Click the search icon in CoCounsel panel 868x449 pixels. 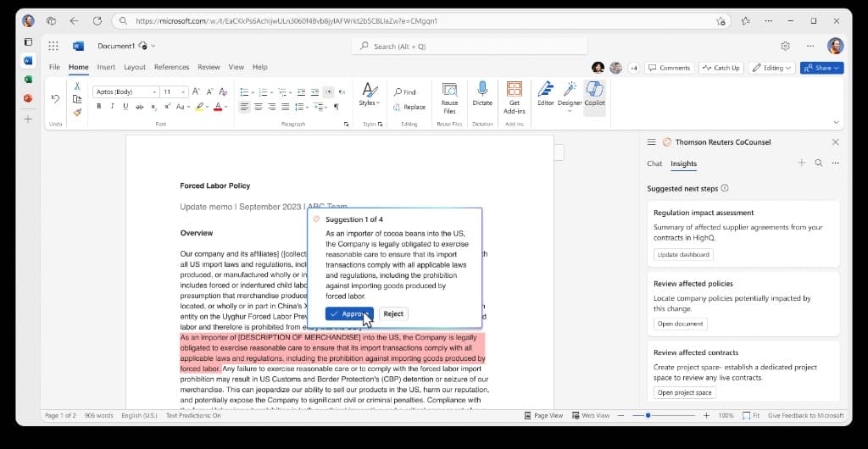coord(818,164)
